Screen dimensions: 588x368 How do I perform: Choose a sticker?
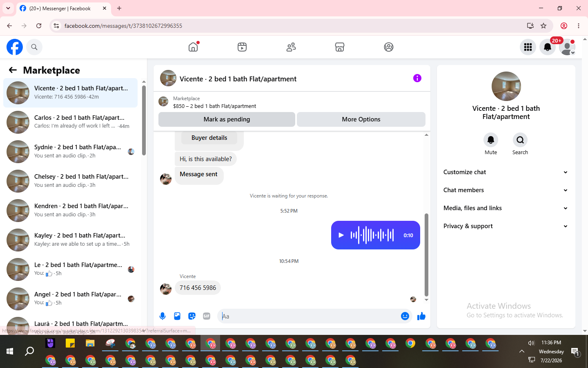tap(192, 316)
